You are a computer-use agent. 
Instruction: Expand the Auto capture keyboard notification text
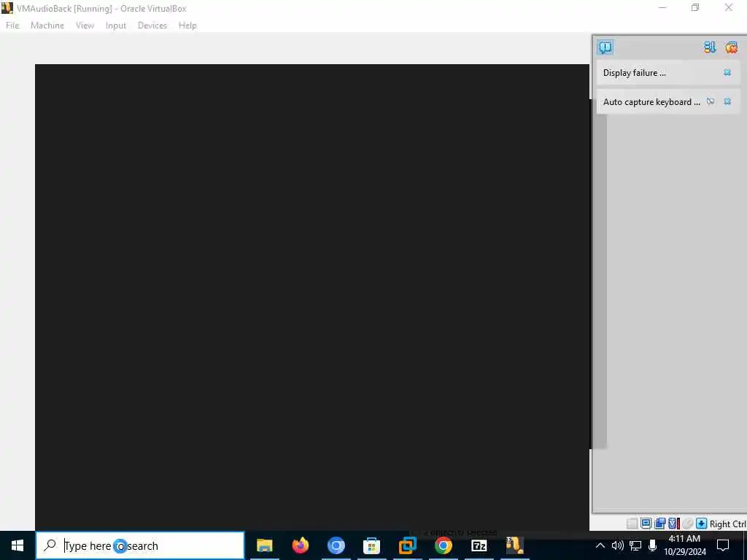(x=651, y=102)
